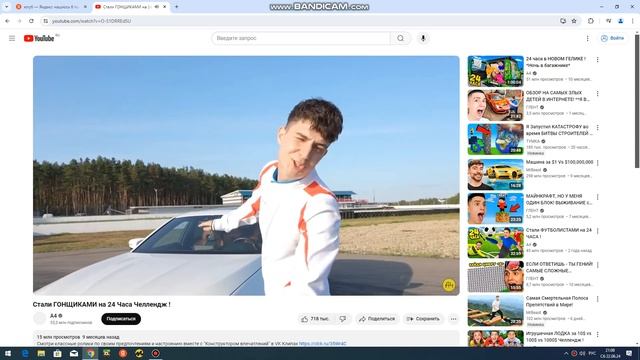
Task: Switch to the Yandex tab
Action: point(51,7)
